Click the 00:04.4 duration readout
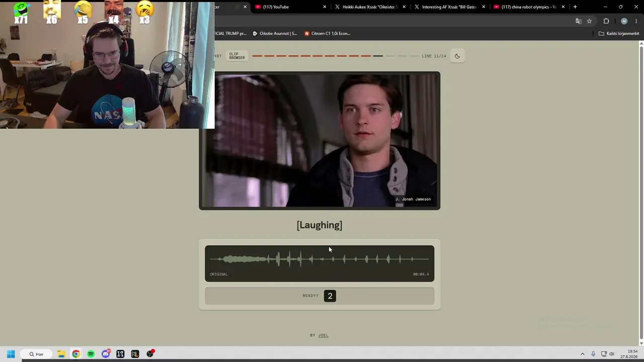 (x=421, y=274)
